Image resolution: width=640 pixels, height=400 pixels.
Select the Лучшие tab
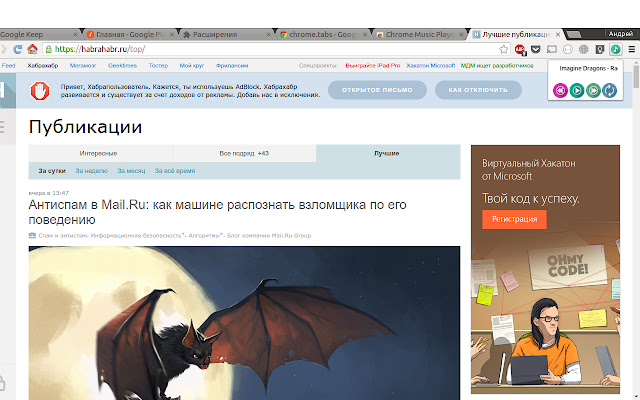coord(388,153)
